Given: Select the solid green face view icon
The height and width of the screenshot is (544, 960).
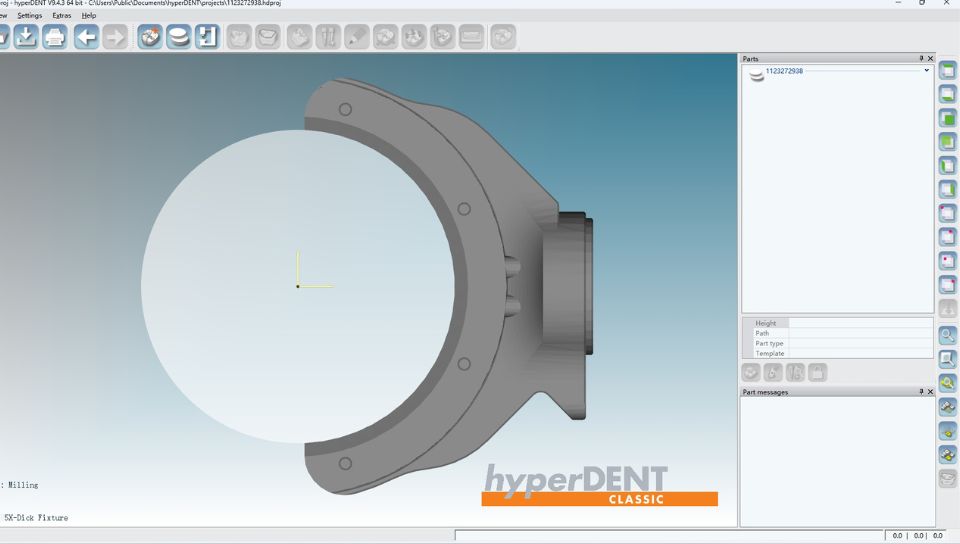Looking at the screenshot, I should [x=947, y=118].
